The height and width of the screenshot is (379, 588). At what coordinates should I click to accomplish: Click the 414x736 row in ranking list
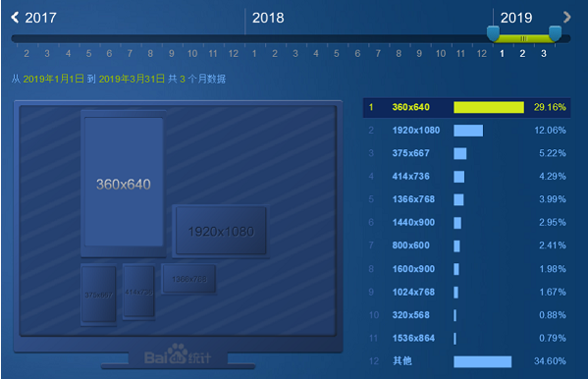[467, 177]
